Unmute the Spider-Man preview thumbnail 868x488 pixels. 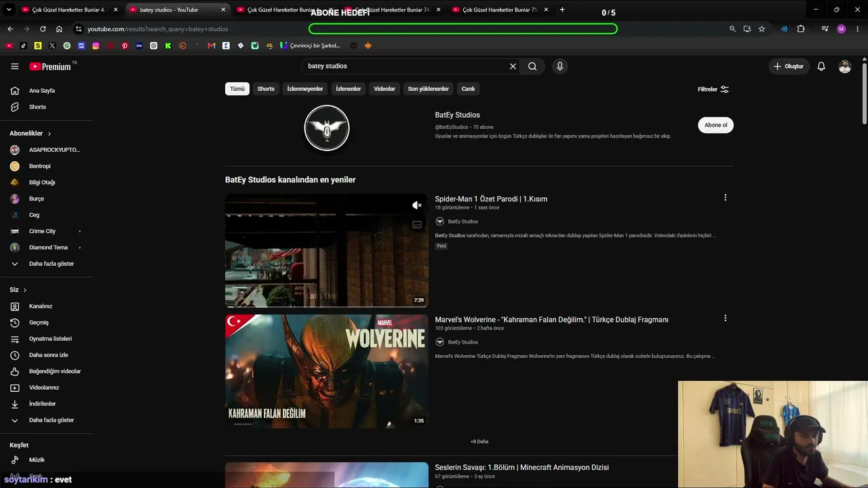[x=416, y=205]
